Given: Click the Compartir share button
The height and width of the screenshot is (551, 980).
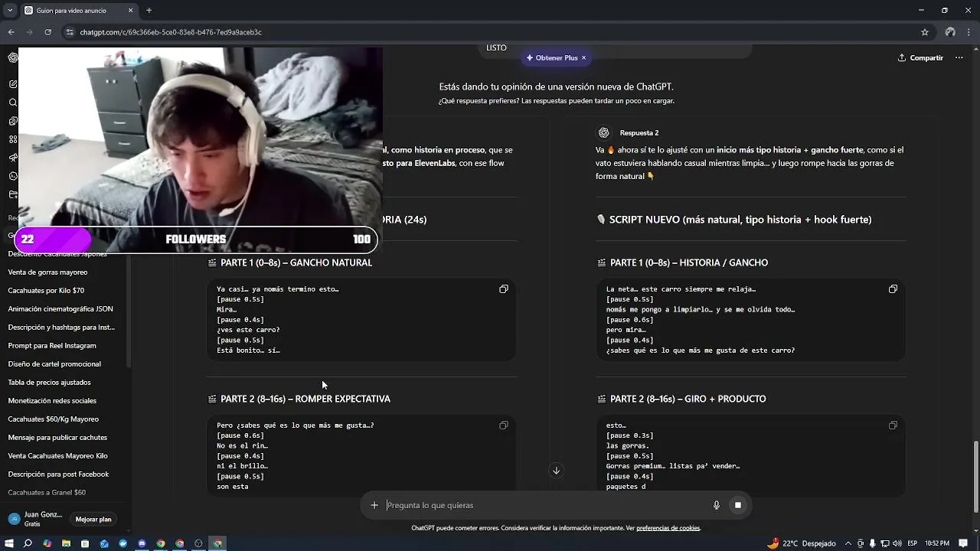Looking at the screenshot, I should click(920, 57).
